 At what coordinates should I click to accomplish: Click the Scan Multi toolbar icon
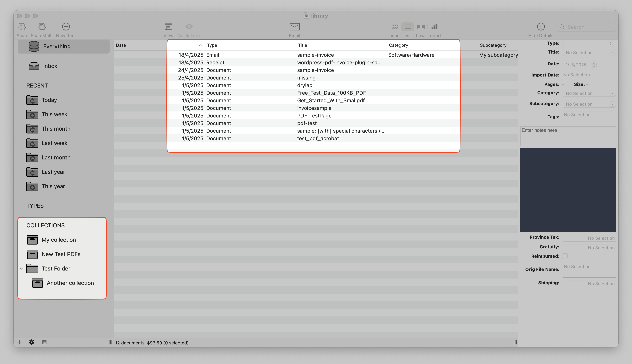(x=42, y=27)
